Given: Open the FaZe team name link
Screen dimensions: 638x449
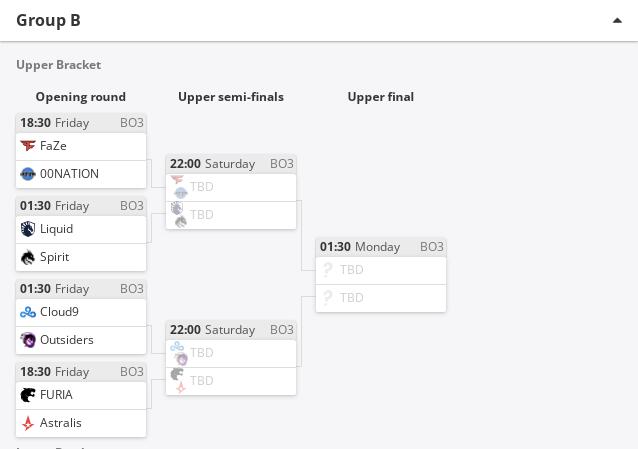Looking at the screenshot, I should click(x=53, y=146).
